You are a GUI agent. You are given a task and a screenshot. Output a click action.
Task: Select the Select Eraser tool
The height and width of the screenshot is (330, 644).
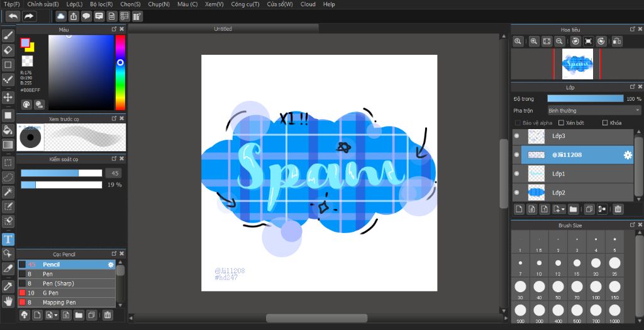(x=8, y=220)
